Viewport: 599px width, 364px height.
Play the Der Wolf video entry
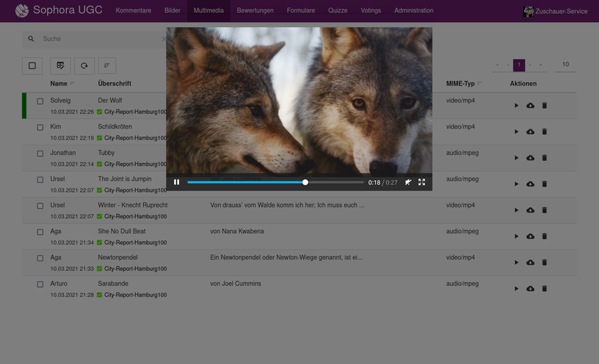(516, 105)
